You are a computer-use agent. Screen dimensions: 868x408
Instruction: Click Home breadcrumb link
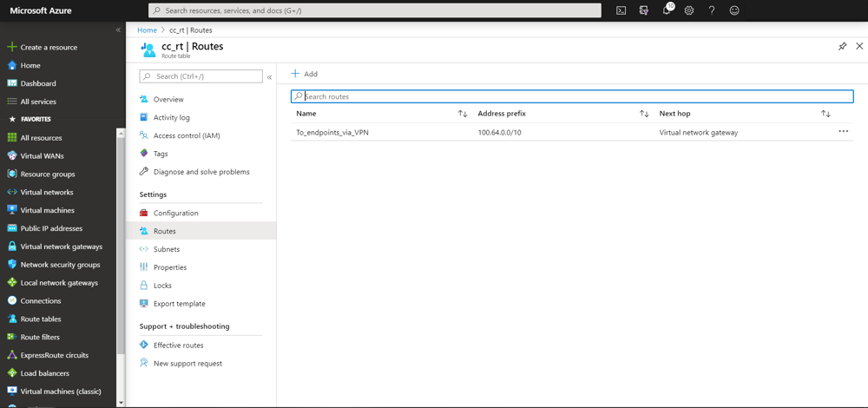pyautogui.click(x=147, y=30)
